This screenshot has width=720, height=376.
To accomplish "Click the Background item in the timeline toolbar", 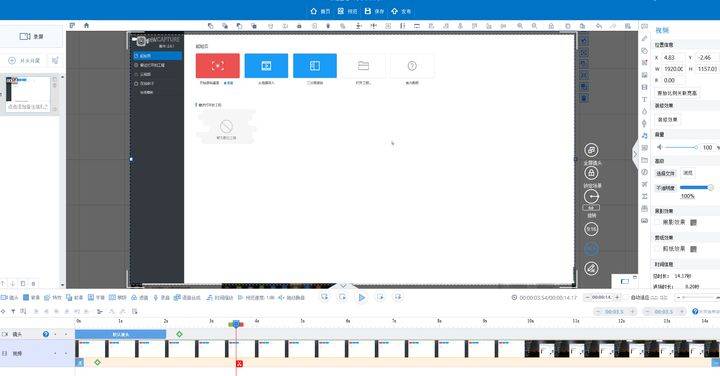I will click(x=31, y=297).
